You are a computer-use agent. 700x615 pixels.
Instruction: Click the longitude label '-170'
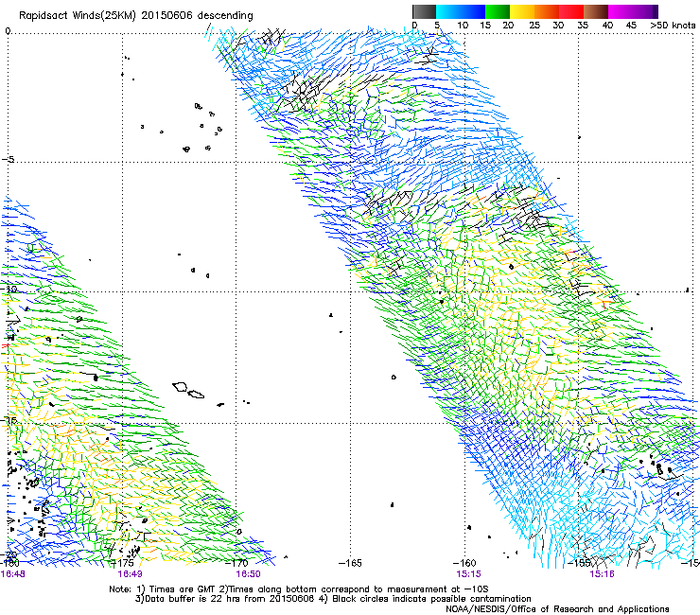[x=236, y=563]
